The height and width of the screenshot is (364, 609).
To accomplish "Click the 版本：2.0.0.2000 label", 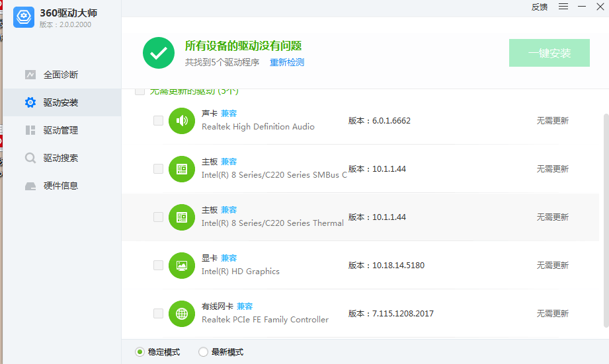I will 65,24.
